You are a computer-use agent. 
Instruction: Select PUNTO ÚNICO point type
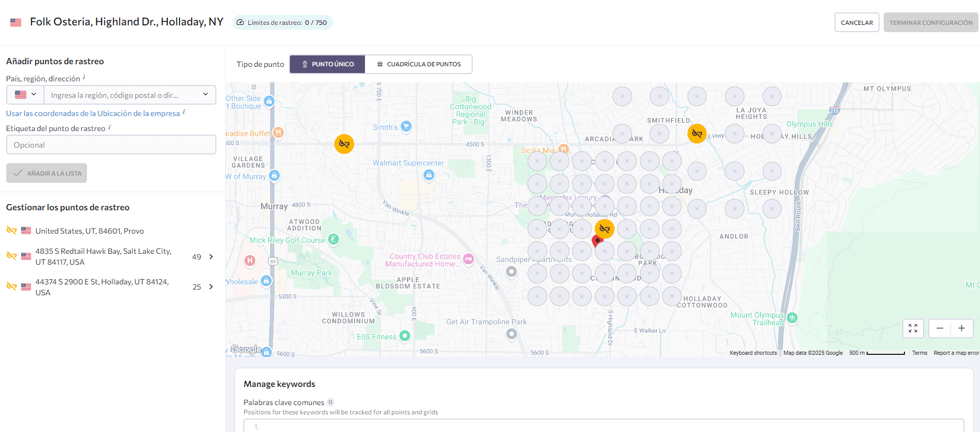[327, 64]
